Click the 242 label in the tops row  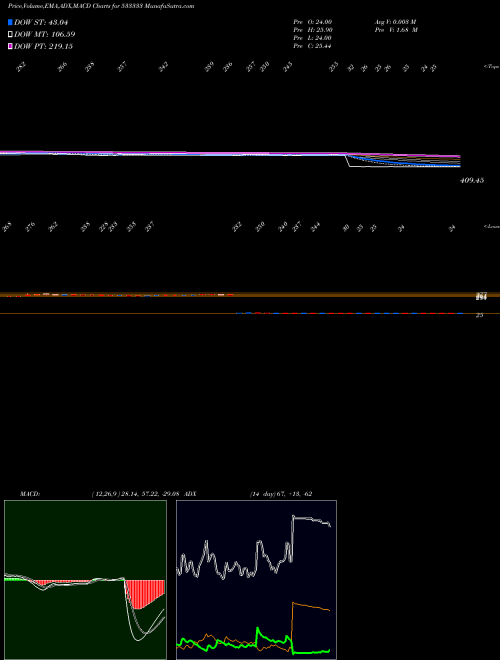[x=163, y=67]
